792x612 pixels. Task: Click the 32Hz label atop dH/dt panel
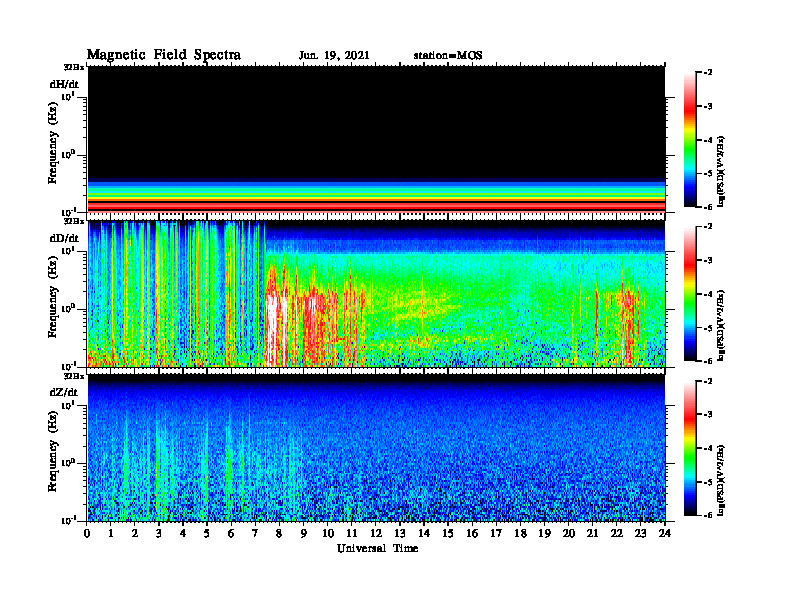pyautogui.click(x=74, y=67)
